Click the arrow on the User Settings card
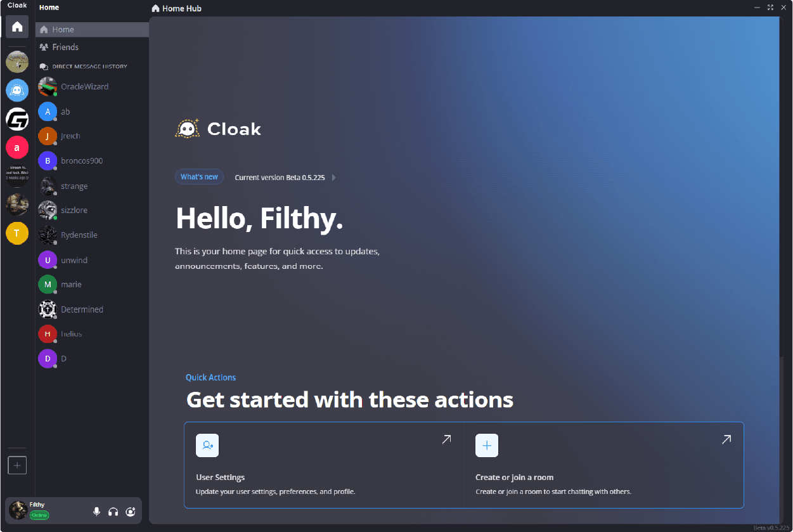This screenshot has height=532, width=793. (446, 439)
